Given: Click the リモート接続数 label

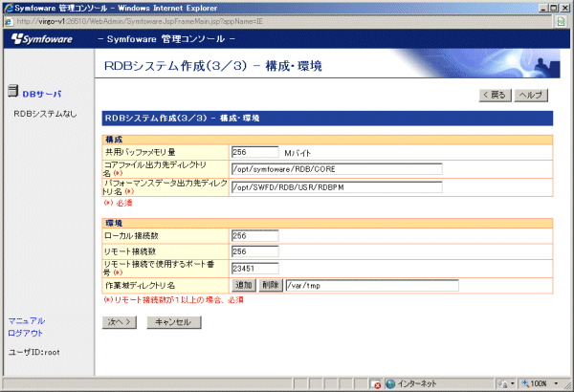Looking at the screenshot, I should coord(130,251).
